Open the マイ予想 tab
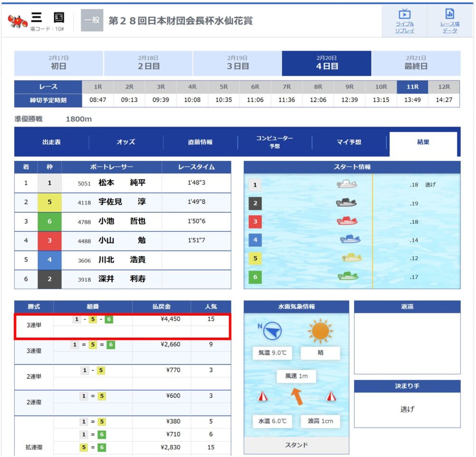 349,142
